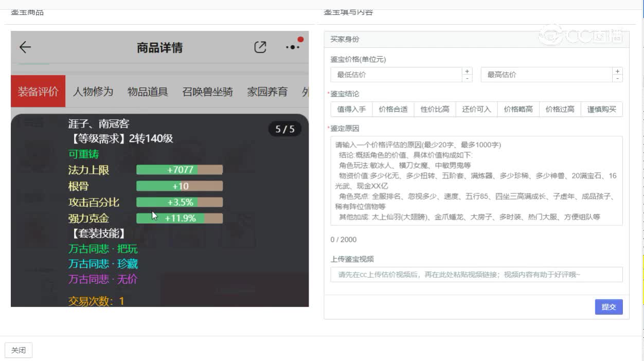644x361 pixels.
Task: Increase 最高估价 with plus stepper
Action: click(617, 71)
